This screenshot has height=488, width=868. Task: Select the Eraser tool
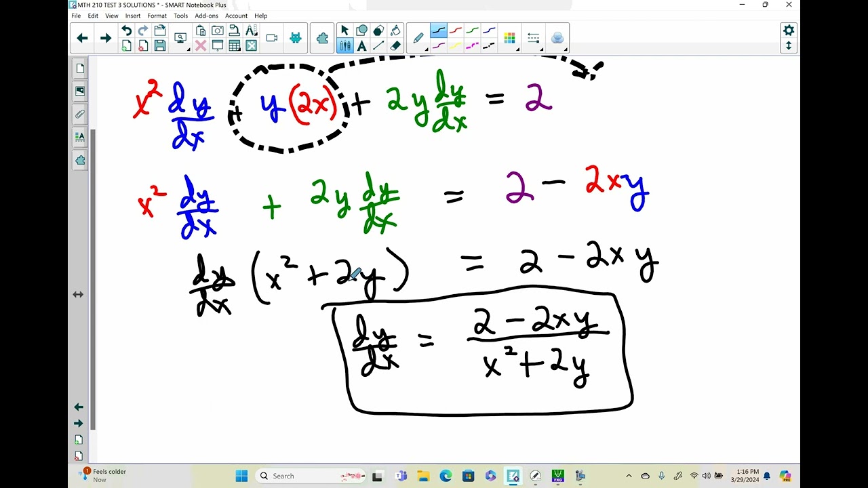tap(395, 45)
